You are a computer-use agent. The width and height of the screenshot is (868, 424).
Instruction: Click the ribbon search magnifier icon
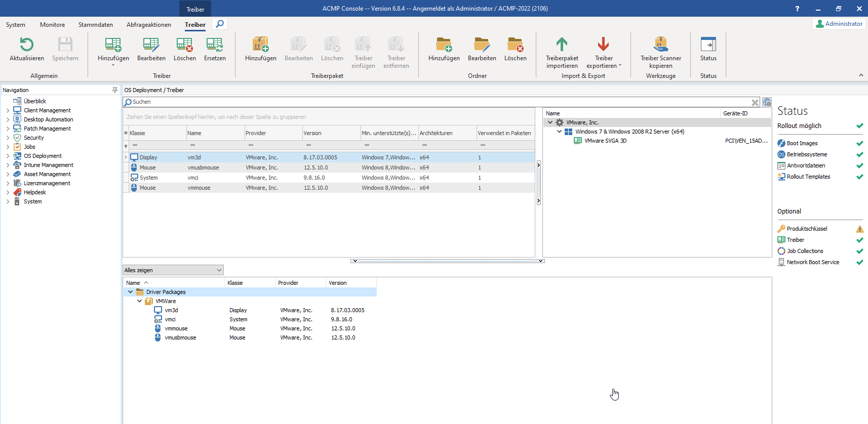(220, 24)
